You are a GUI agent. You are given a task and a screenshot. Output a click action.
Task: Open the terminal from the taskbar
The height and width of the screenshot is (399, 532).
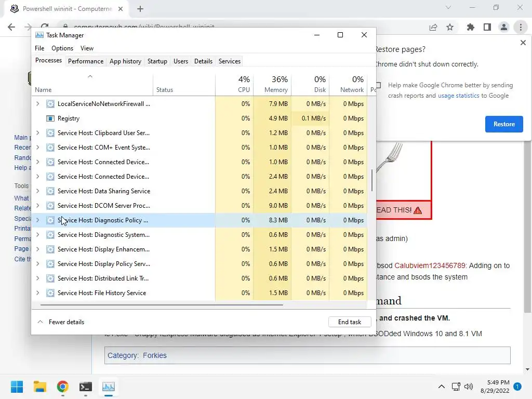tap(86, 387)
